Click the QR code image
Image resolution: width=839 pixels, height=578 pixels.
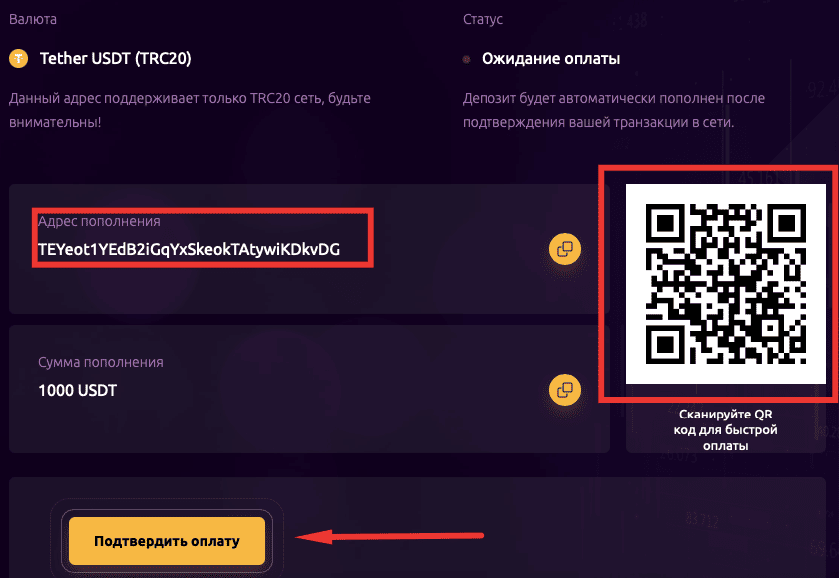(726, 284)
